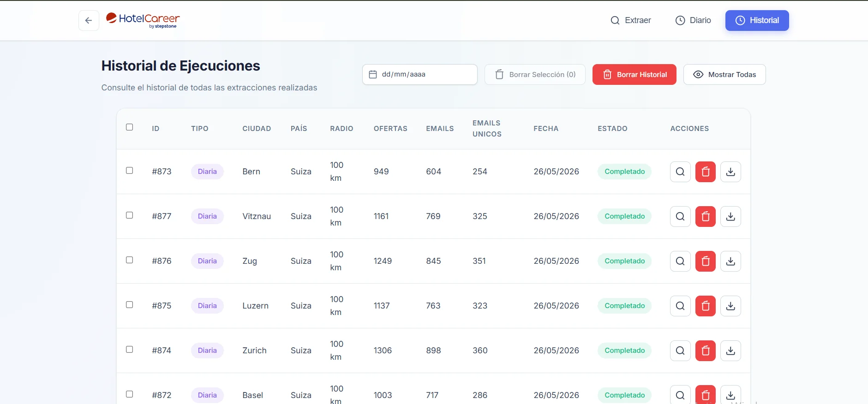Delete execution #876

(x=706, y=261)
